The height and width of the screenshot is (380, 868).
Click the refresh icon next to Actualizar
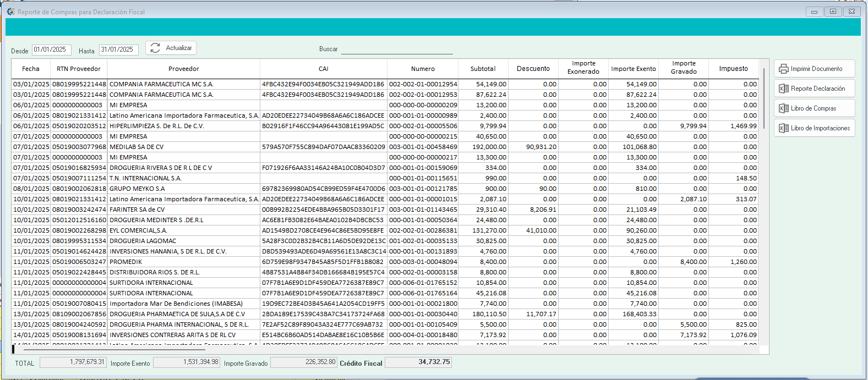point(155,48)
